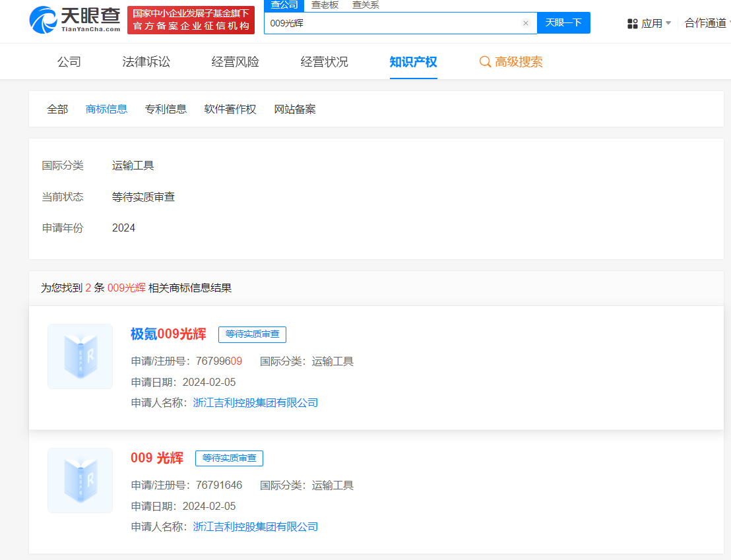This screenshot has width=731, height=560.
Task: Expand the 合作通道 dropdown
Action: (x=707, y=23)
